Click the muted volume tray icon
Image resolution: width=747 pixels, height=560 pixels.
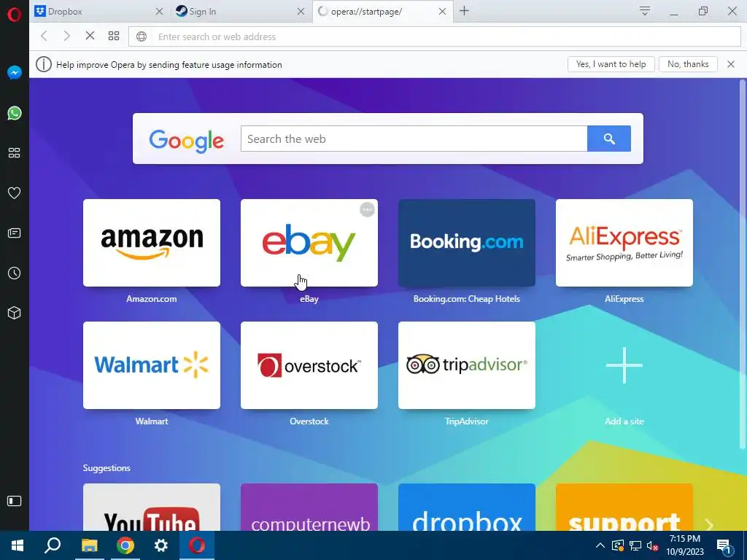[x=652, y=545]
